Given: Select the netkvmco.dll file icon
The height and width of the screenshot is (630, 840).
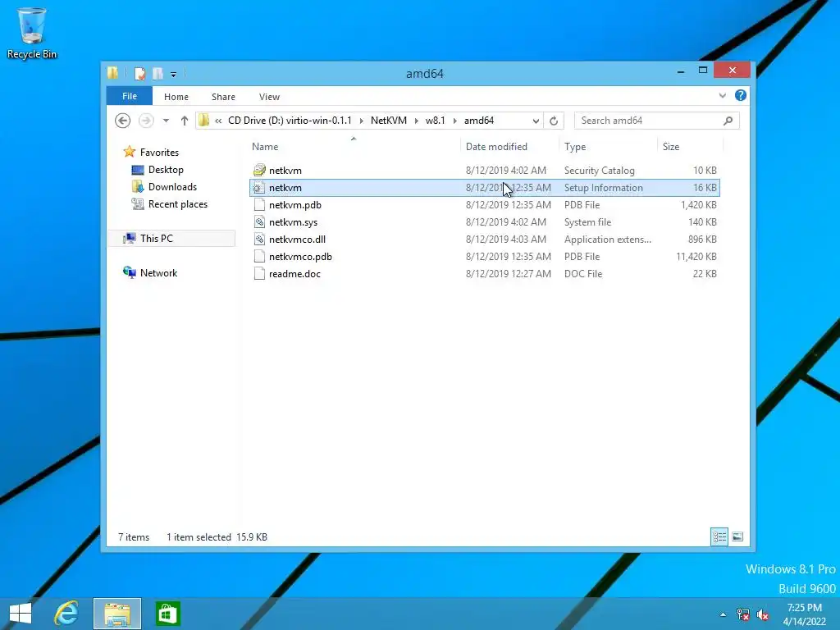Looking at the screenshot, I should pyautogui.click(x=259, y=239).
